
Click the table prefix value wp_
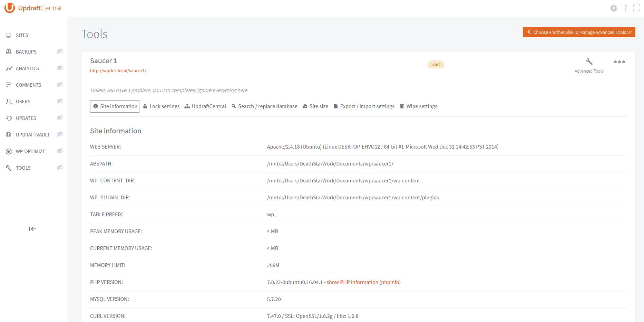click(272, 215)
